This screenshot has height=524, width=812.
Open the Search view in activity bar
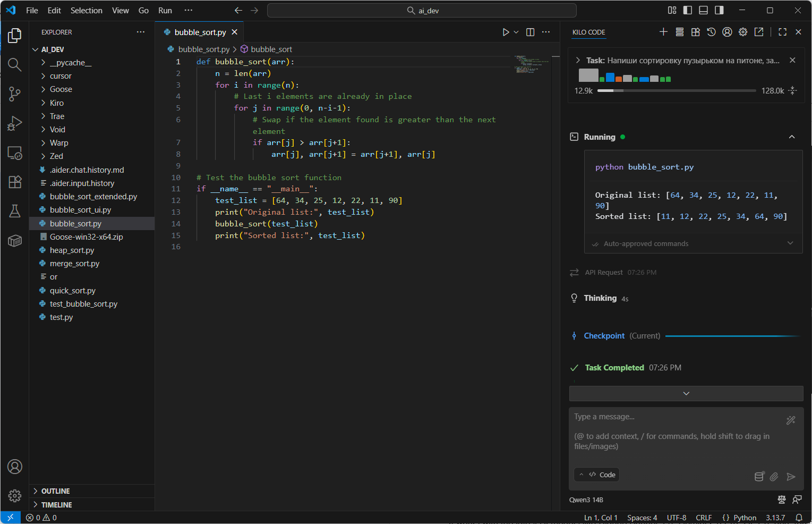pos(14,65)
